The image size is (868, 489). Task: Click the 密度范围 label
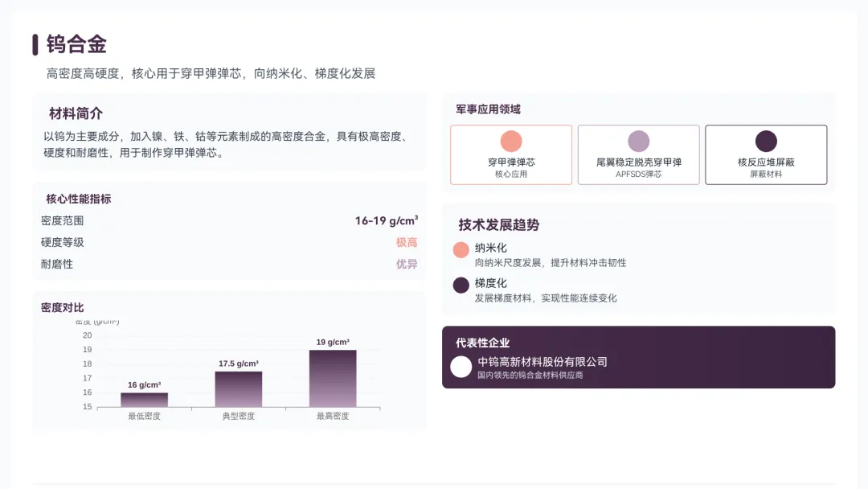tap(62, 220)
